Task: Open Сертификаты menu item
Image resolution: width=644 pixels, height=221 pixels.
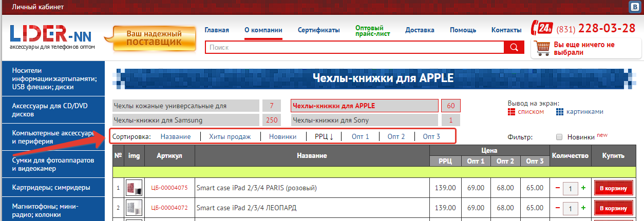Action: (319, 30)
